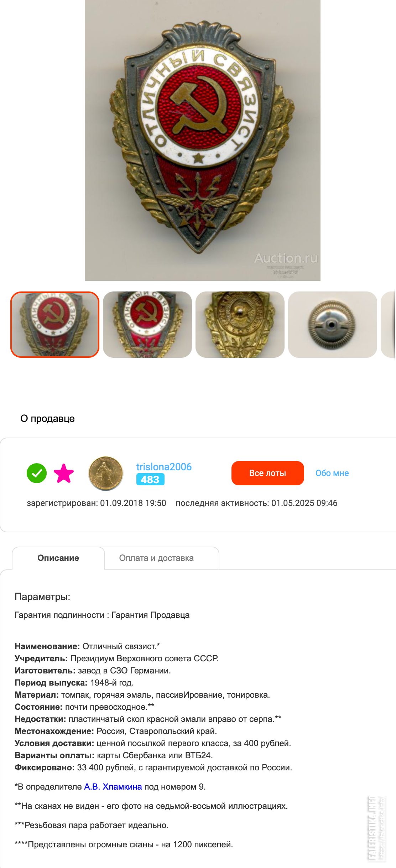Click the green verified checkmark icon
Image resolution: width=396 pixels, height=868 pixels.
tap(37, 473)
